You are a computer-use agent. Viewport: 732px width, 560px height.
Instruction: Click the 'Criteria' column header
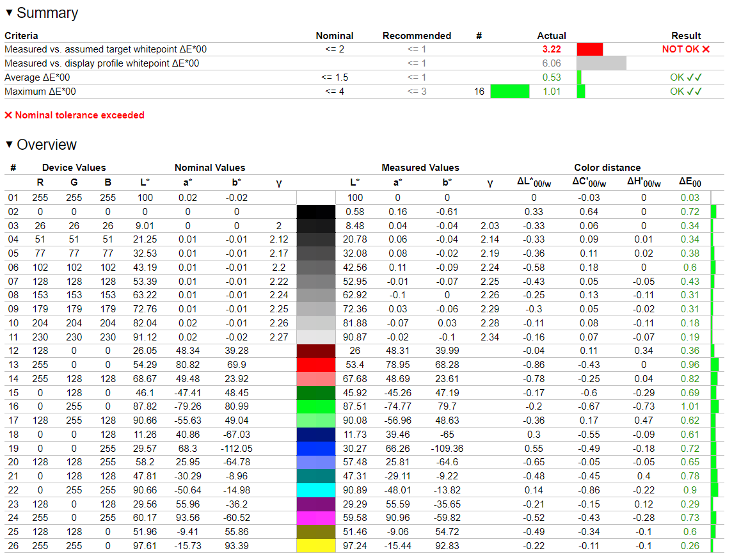coord(21,35)
